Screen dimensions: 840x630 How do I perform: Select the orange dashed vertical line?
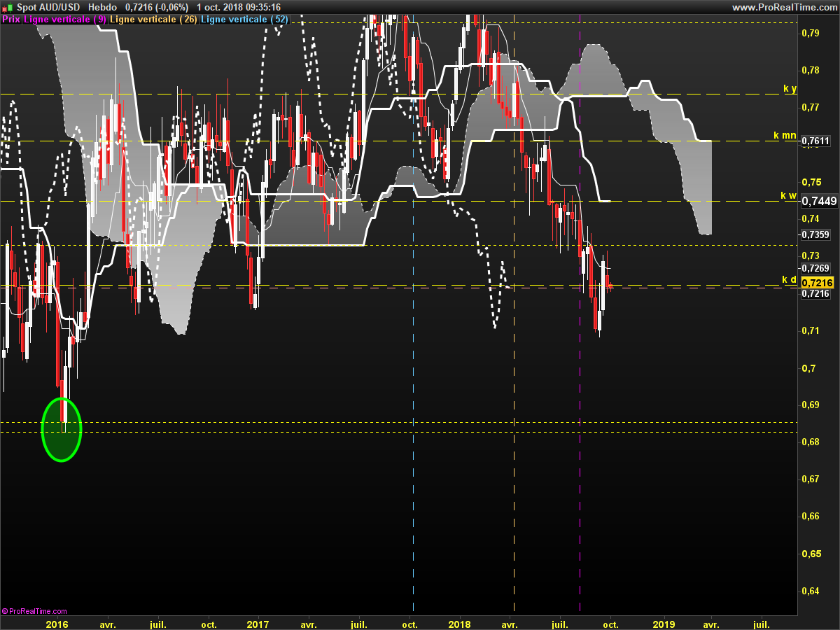[x=514, y=315]
